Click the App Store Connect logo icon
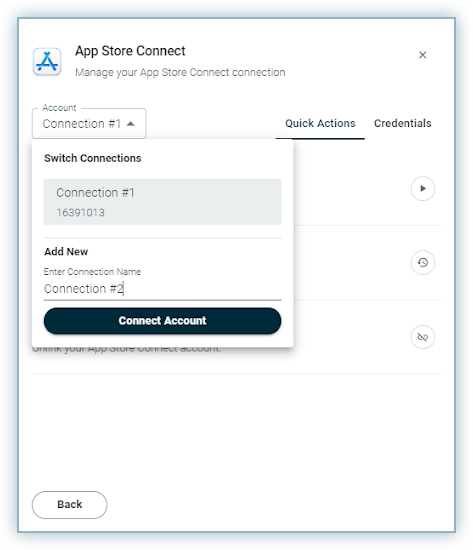 [x=47, y=61]
